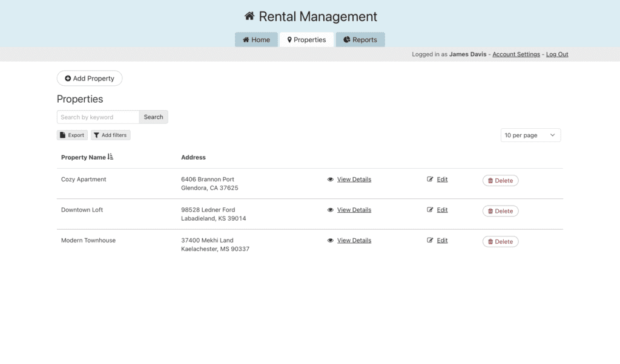Screen dimensions: 620x364
Task: Click the Log Out link
Action: [x=557, y=54]
